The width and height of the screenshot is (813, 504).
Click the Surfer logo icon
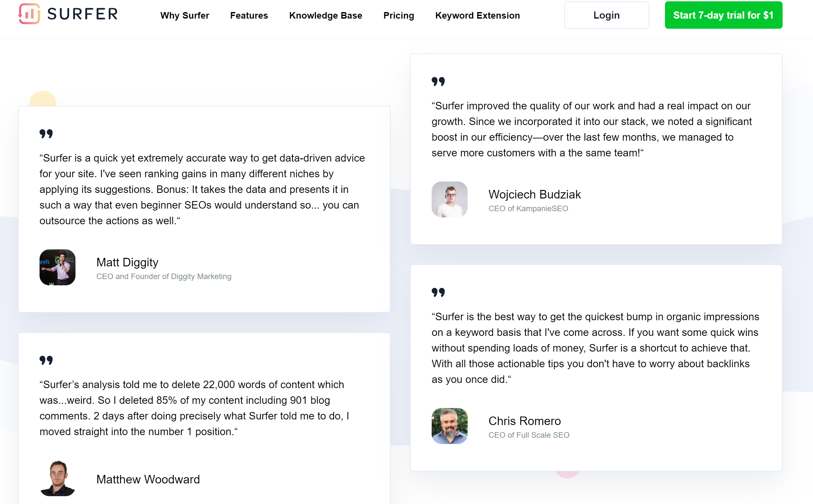point(29,15)
